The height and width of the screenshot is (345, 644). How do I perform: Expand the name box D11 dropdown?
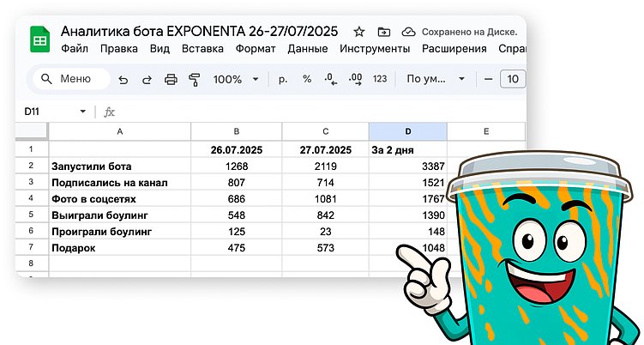pyautogui.click(x=82, y=112)
